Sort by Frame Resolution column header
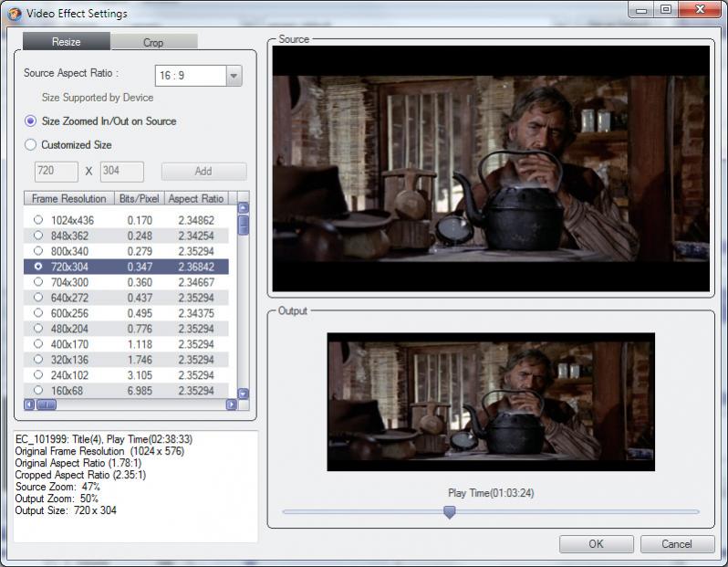Image resolution: width=728 pixels, height=567 pixels. 68,198
